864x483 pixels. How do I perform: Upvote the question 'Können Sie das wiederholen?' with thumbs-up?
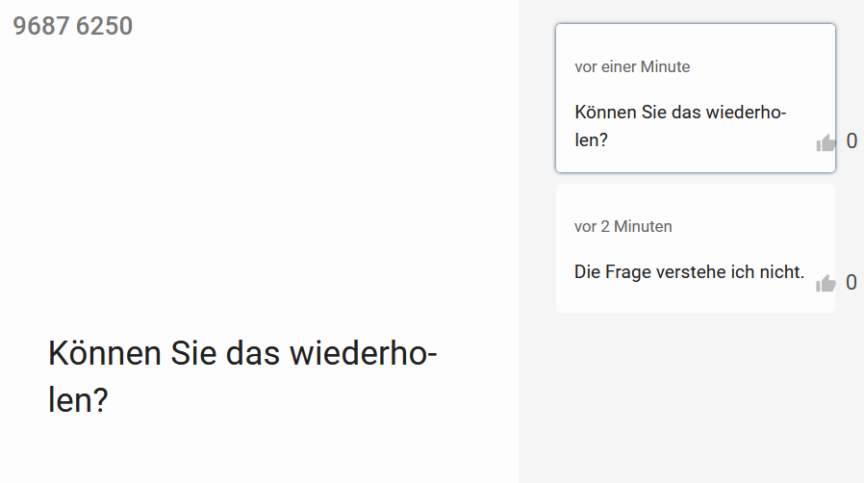click(825, 143)
